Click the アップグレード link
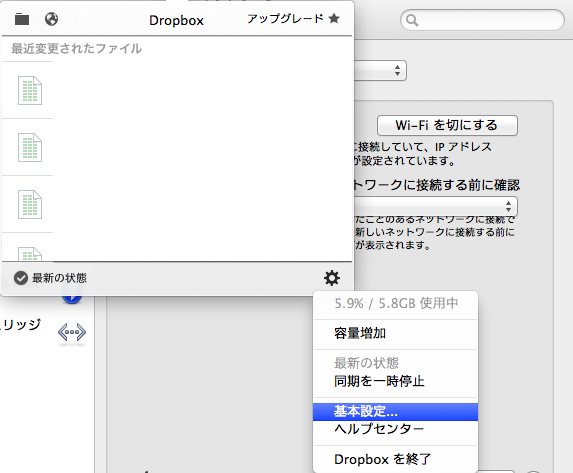The image size is (573, 473). click(285, 19)
